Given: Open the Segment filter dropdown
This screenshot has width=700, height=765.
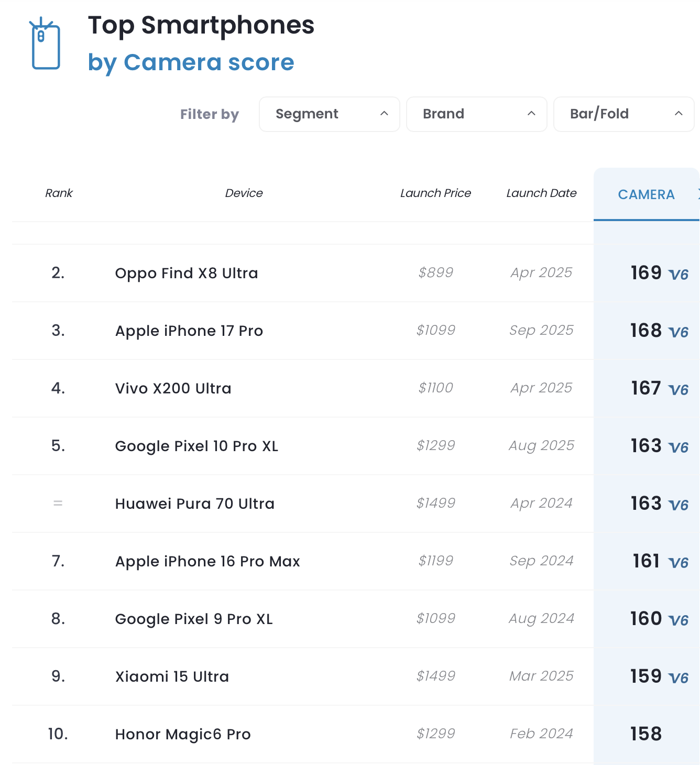Looking at the screenshot, I should coord(330,114).
